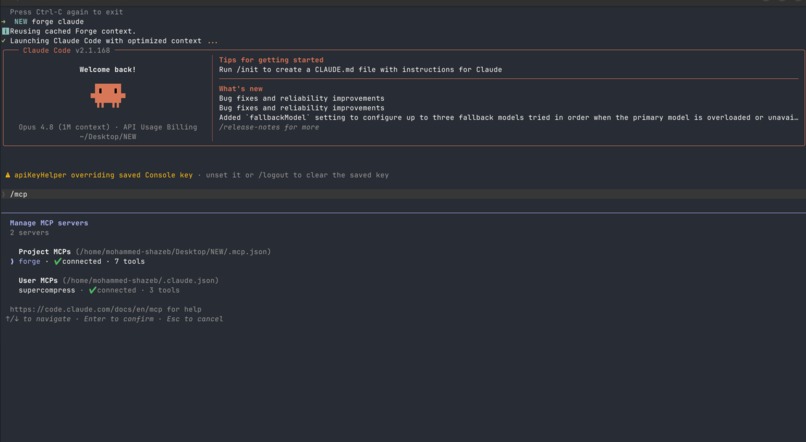Click the info icon before 'Reusing cached'

pos(5,31)
